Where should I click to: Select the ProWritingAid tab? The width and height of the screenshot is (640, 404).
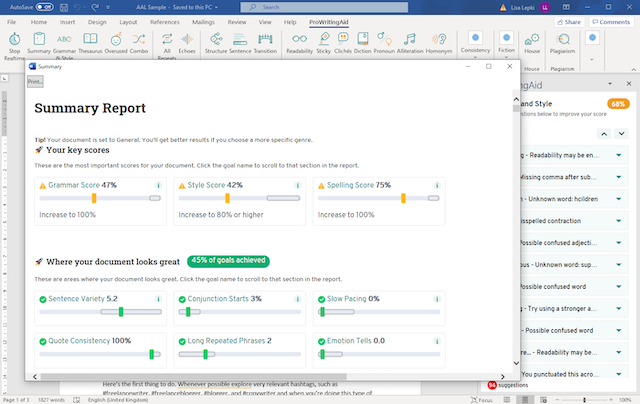[x=329, y=22]
